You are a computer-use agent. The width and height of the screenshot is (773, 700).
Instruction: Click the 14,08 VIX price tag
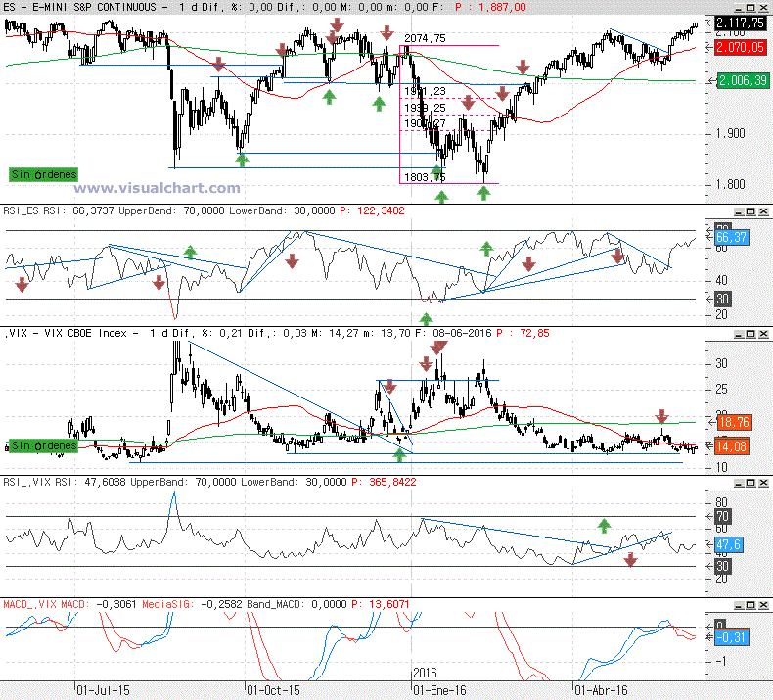pos(733,447)
